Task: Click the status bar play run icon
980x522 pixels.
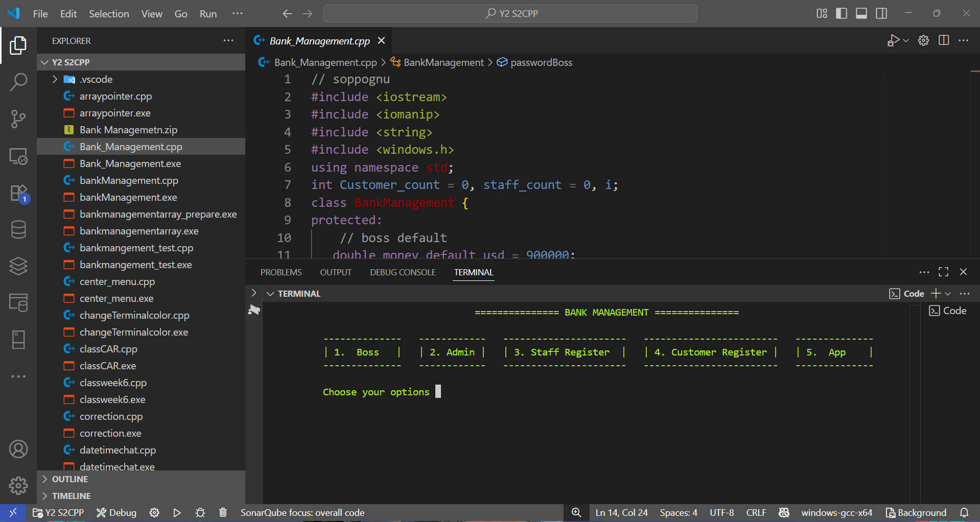Action: tap(177, 512)
